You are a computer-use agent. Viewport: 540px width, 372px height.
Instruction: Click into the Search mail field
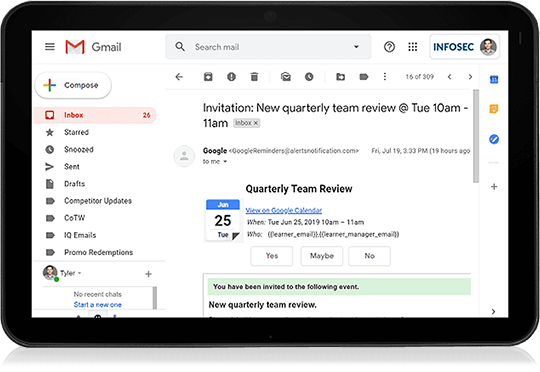268,46
